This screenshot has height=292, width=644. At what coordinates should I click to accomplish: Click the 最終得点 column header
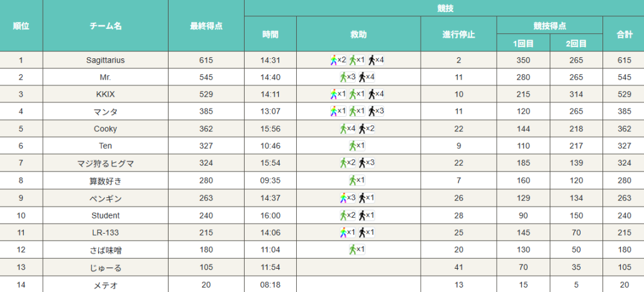206,26
